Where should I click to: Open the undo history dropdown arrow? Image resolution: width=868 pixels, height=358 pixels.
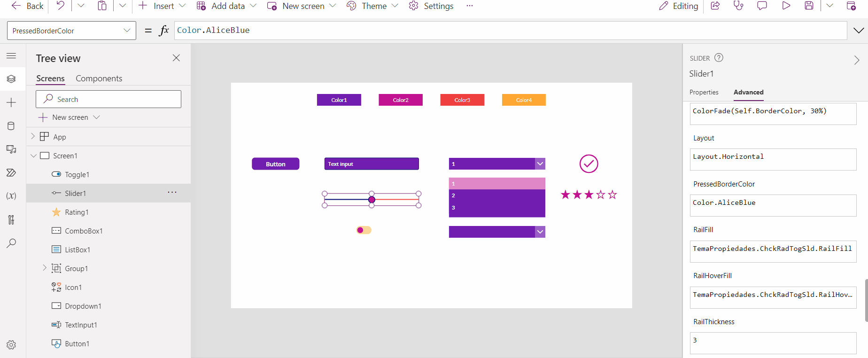[81, 6]
